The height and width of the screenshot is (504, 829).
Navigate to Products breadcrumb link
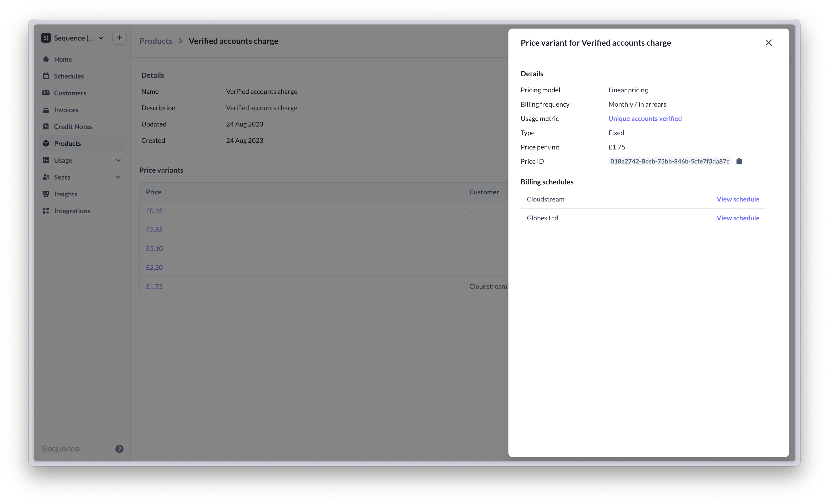[x=156, y=41]
